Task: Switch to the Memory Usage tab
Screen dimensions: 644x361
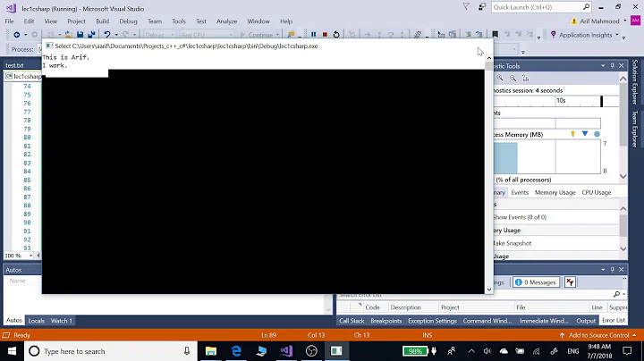Action: click(555, 192)
